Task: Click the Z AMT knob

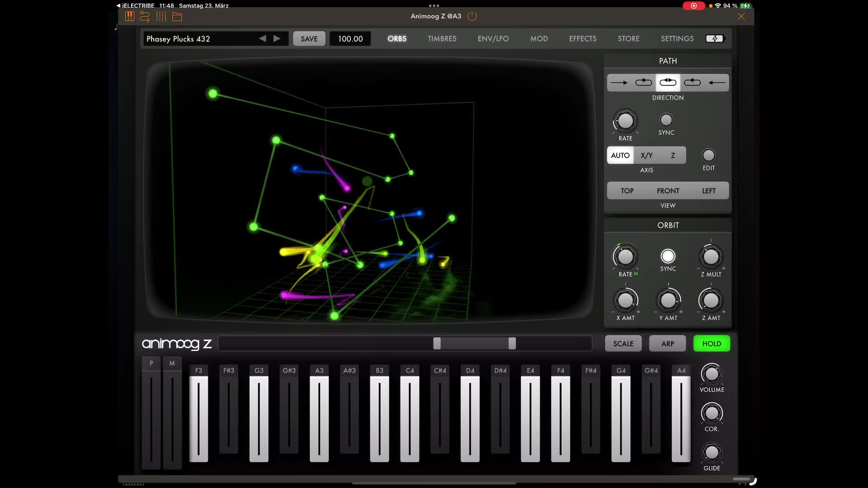Action: click(x=711, y=300)
